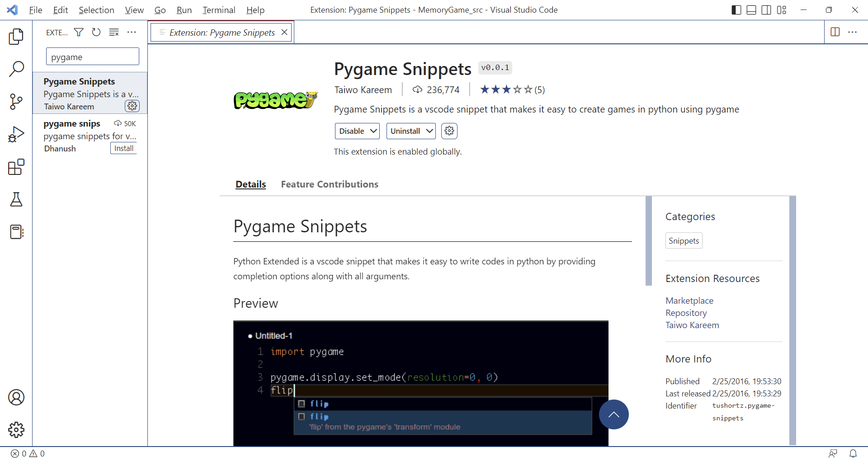Open Taiwo Kareem link under Extension Resources
Screen dimensions: 868x461
pyautogui.click(x=692, y=325)
